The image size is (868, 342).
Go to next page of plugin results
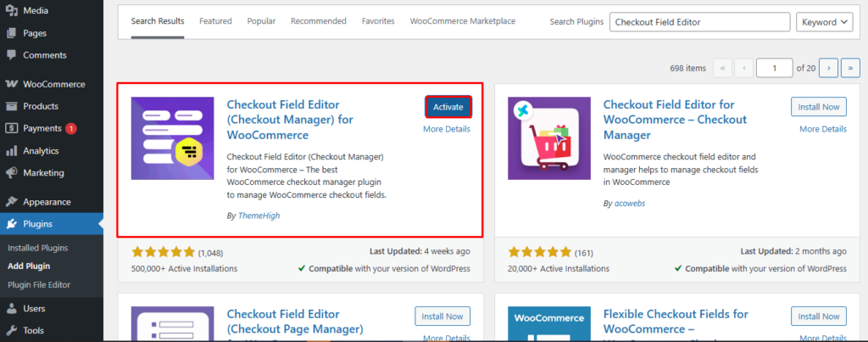tap(828, 67)
